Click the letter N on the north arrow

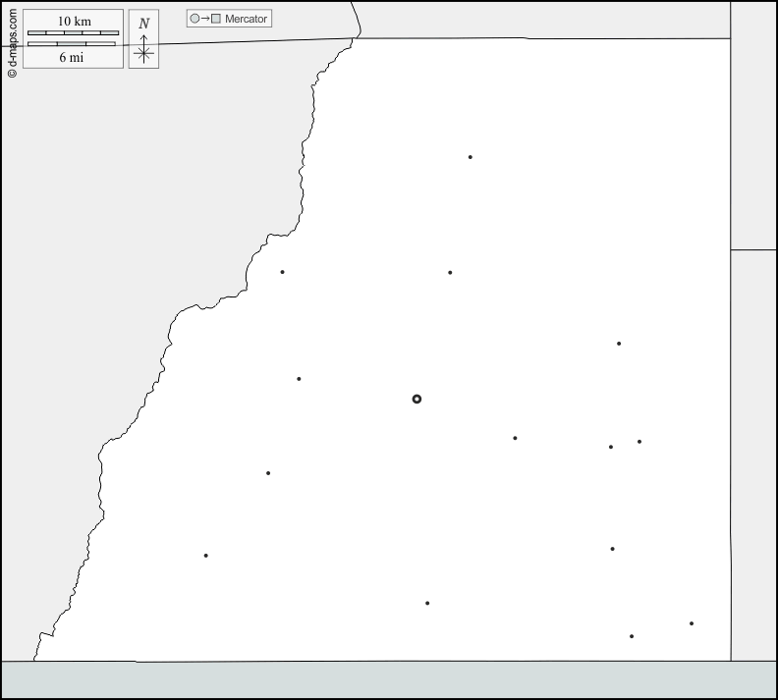pos(144,24)
